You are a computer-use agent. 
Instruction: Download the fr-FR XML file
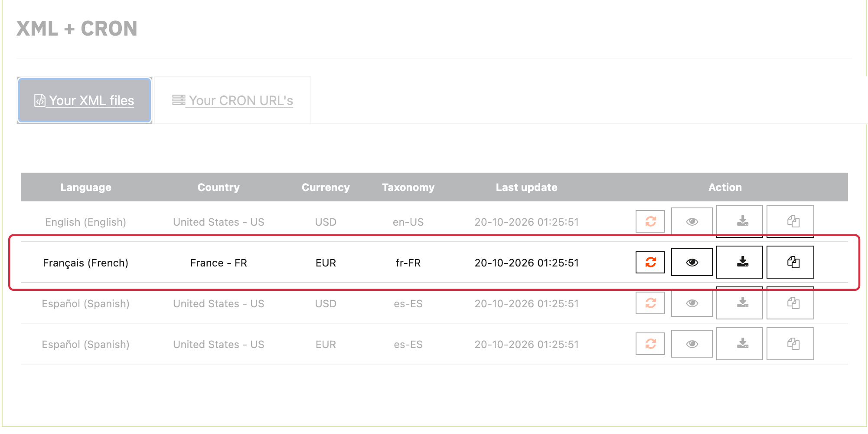click(x=739, y=262)
